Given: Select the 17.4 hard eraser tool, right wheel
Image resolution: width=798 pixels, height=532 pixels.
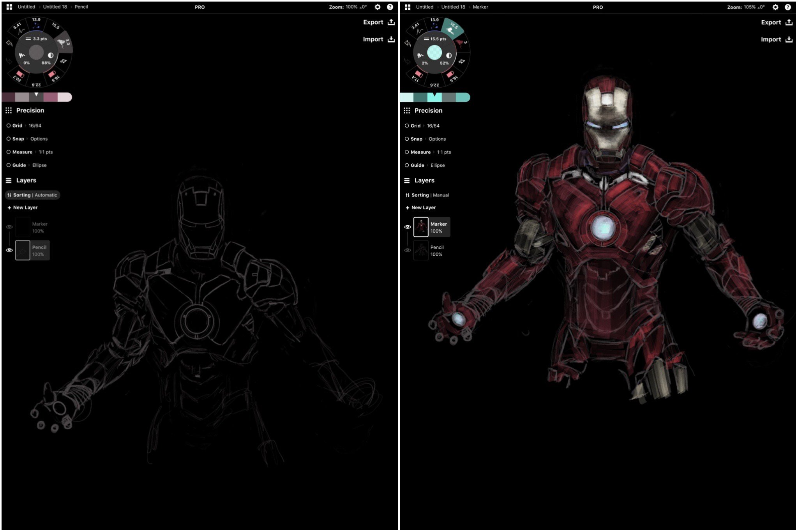Looking at the screenshot, I should (417, 76).
